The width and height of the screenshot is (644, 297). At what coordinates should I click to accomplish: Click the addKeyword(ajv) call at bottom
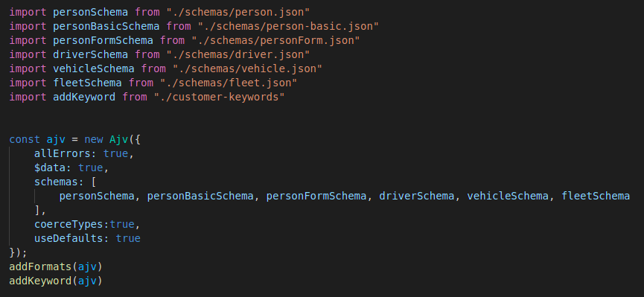tap(55, 281)
